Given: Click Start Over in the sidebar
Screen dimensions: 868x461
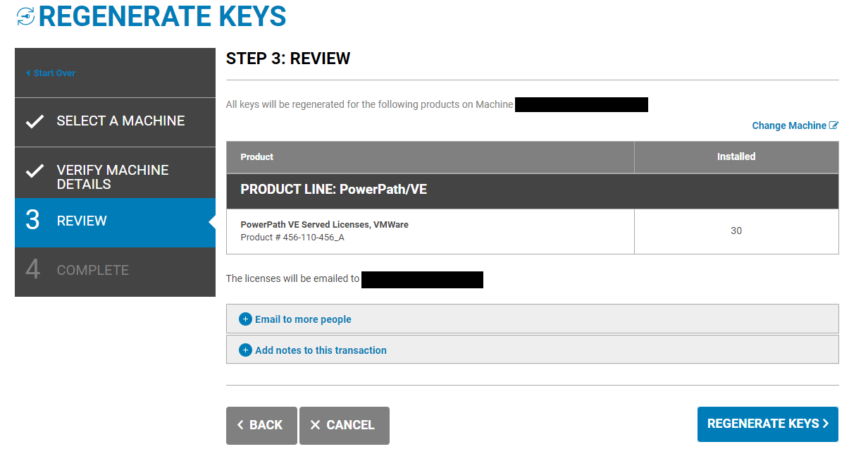Looking at the screenshot, I should pyautogui.click(x=54, y=73).
